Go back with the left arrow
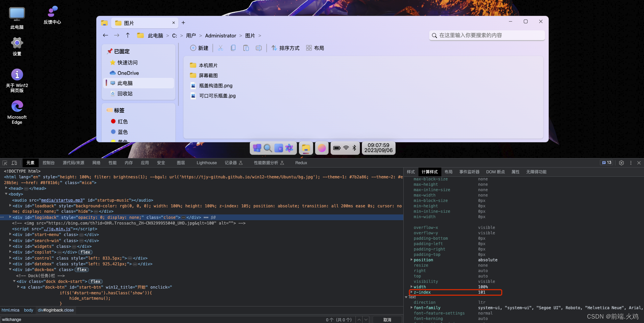This screenshot has width=644, height=323. tap(105, 35)
